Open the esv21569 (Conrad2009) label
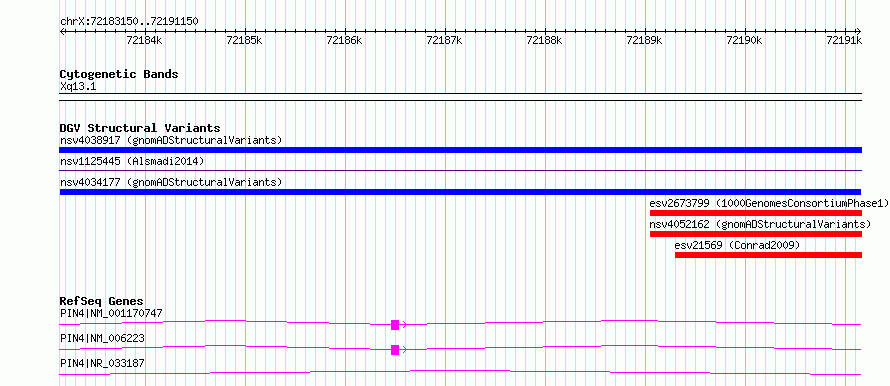Image resolution: width=890 pixels, height=386 pixels. pos(737,245)
